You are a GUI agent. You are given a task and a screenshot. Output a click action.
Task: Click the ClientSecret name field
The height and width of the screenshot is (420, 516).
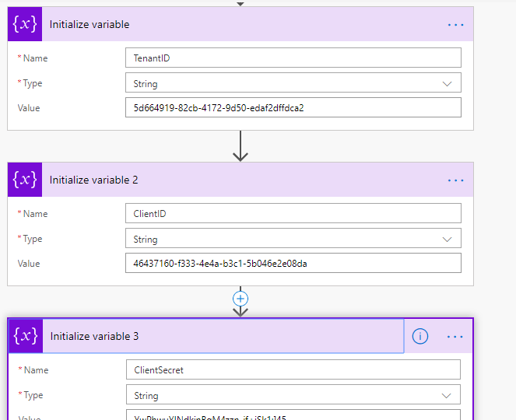[x=293, y=369]
